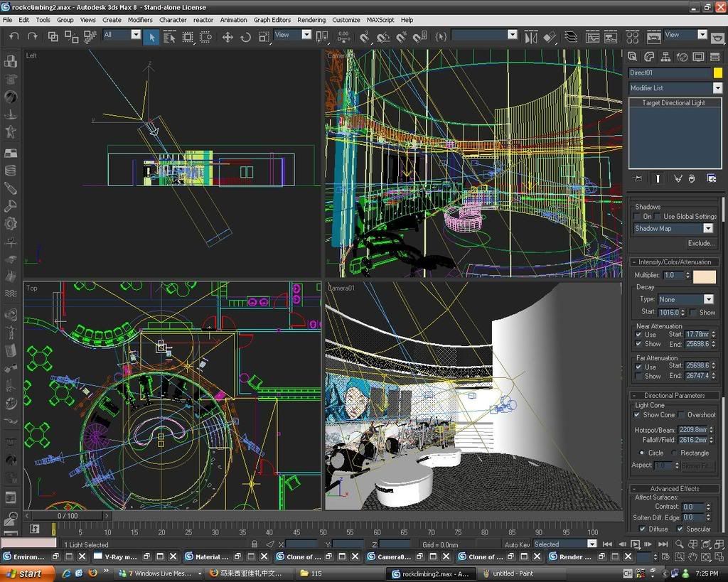Click the Undo arrow in main toolbar
Screen dimensions: 728x582
pyautogui.click(x=14, y=36)
